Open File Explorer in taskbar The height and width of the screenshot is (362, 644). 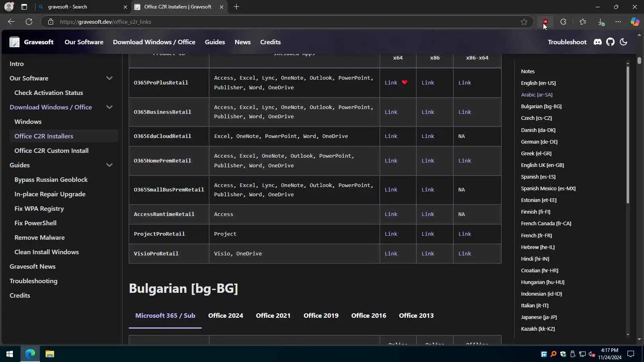point(50,354)
